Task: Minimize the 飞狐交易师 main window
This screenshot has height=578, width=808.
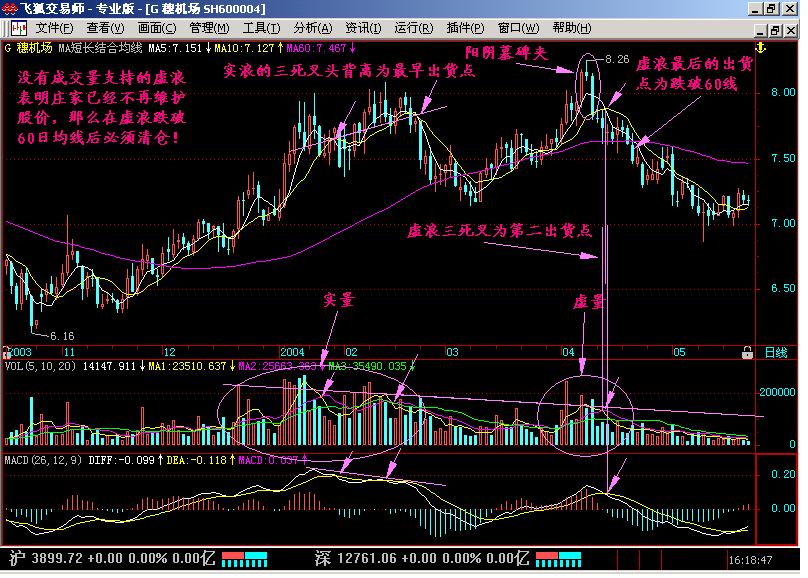Action: (756, 9)
